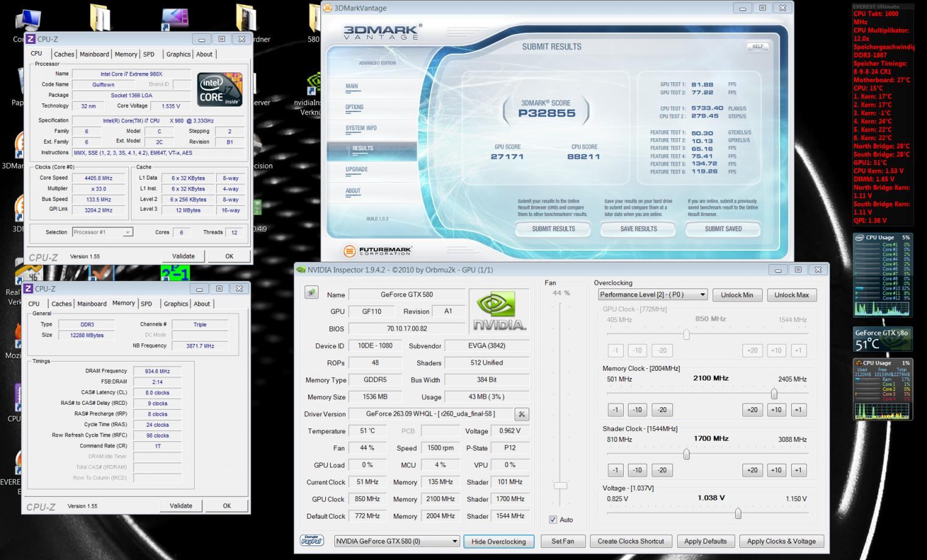Click the DRAM Frequency value 934.6 MHz
The image size is (927, 560).
click(157, 371)
